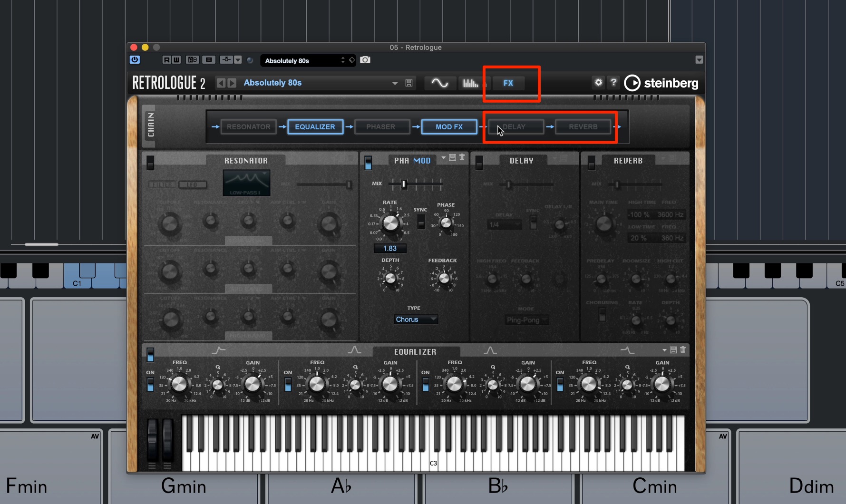Image resolution: width=846 pixels, height=504 pixels.
Task: Click the side-chain icon in the top toolbar
Action: (226, 60)
